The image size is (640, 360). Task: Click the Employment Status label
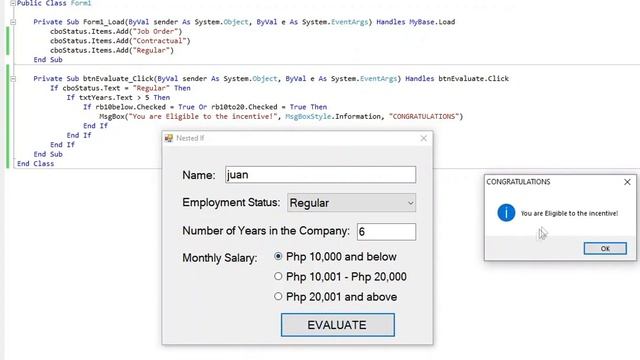pos(231,202)
